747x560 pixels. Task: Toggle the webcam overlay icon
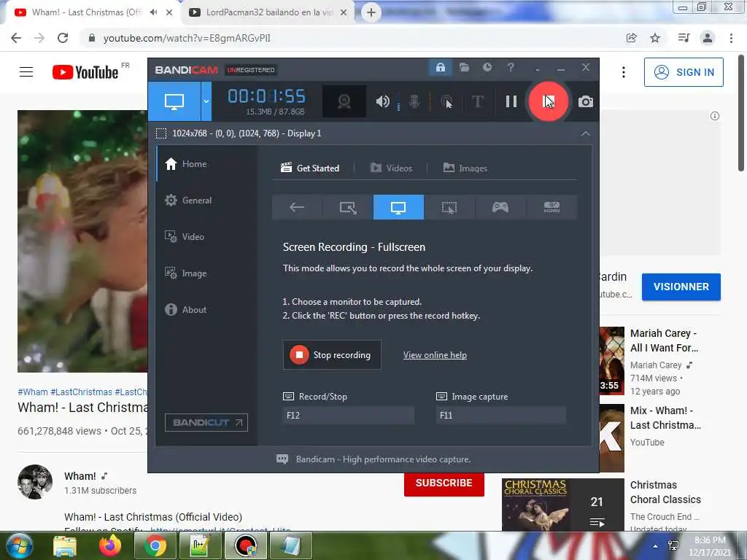(344, 101)
